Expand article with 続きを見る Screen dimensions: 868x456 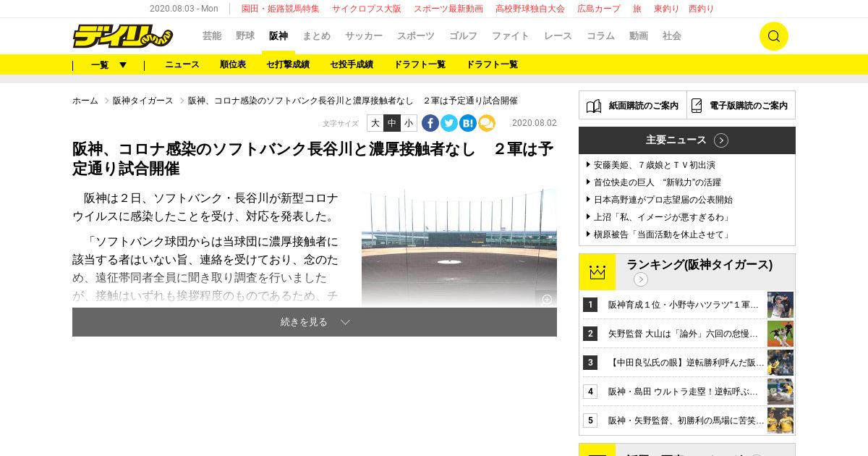coord(315,322)
